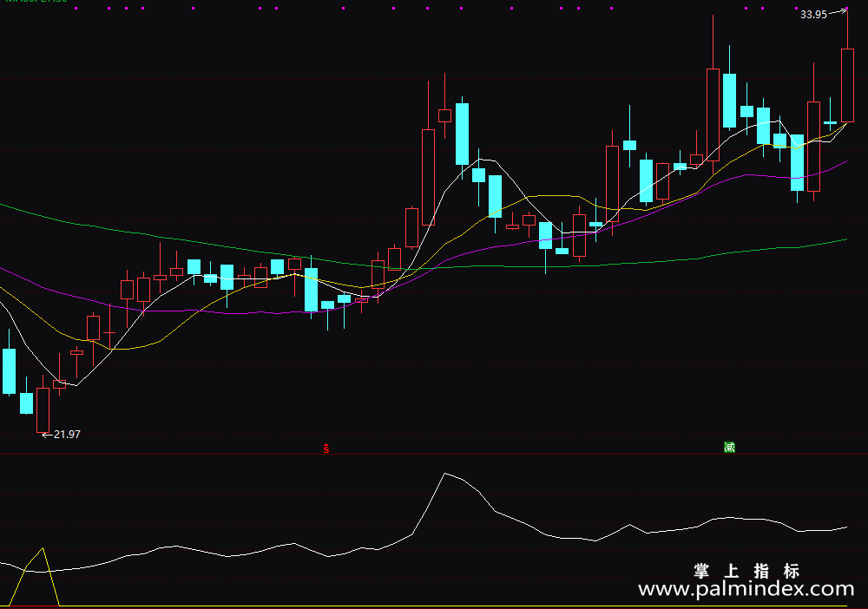Select the 21.97 low price label

click(67, 435)
